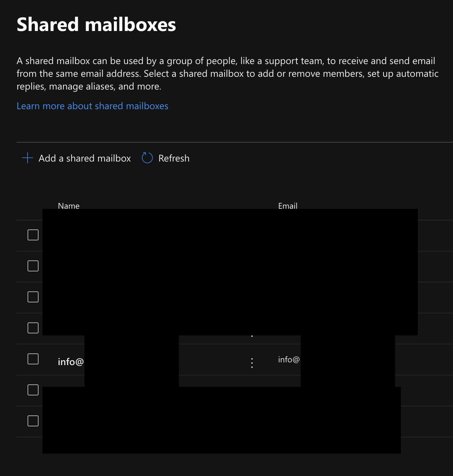
Task: Toggle the third row's checkbox
Action: (x=33, y=297)
